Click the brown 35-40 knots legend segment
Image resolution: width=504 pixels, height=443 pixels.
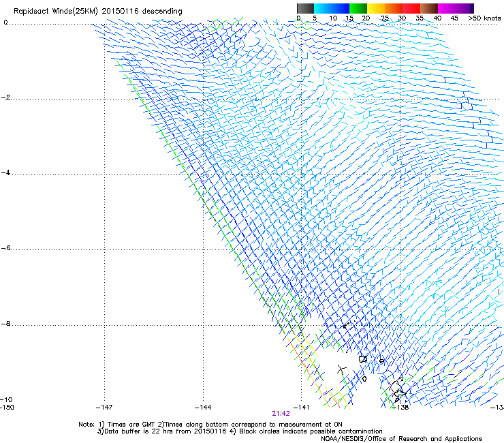click(429, 8)
